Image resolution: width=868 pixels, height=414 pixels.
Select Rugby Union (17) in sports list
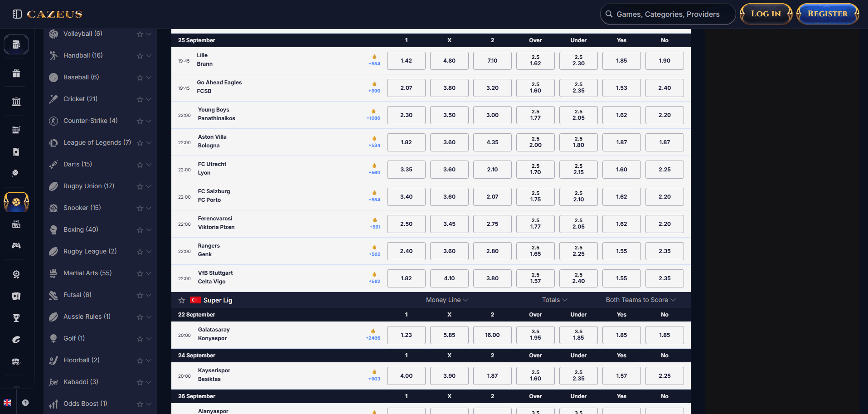[89, 186]
